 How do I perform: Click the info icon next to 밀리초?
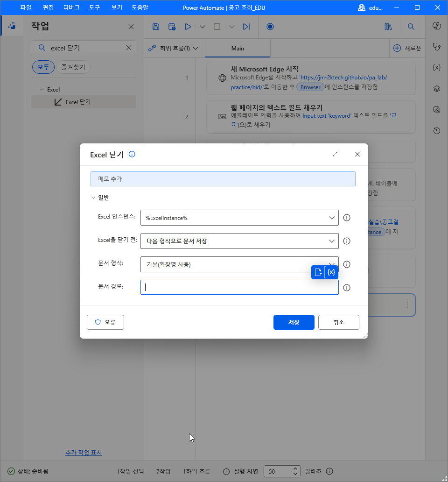point(329,471)
